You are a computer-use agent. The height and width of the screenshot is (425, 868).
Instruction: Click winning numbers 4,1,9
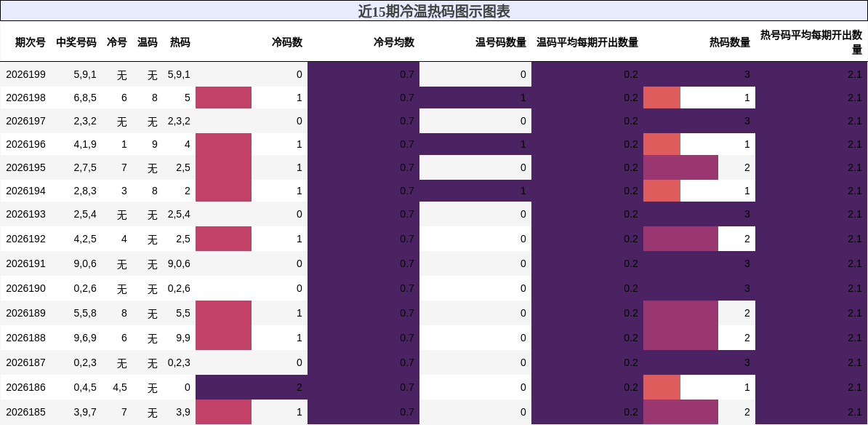(85, 144)
